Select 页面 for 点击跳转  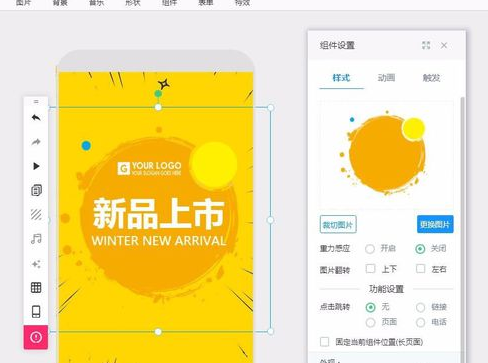click(370, 322)
